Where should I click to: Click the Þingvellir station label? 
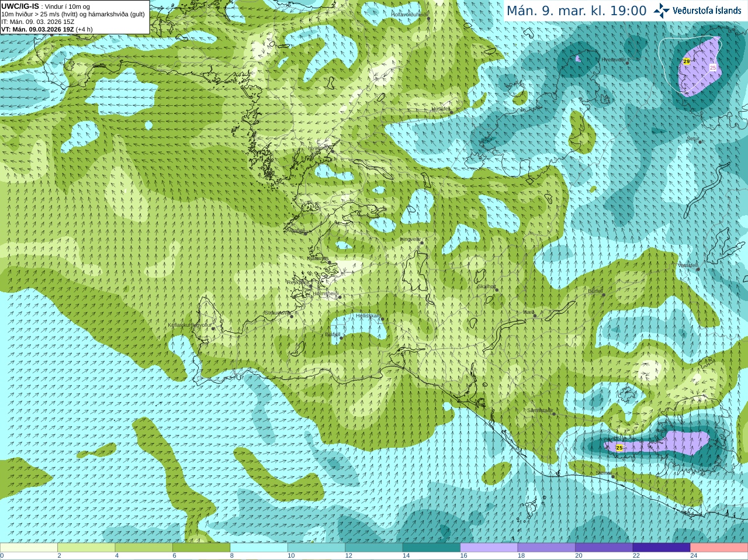click(410, 239)
